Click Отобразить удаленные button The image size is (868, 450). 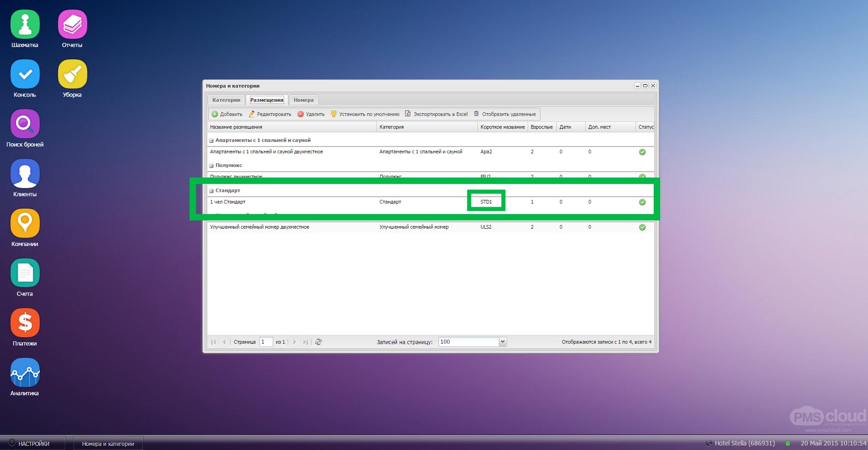pos(505,114)
